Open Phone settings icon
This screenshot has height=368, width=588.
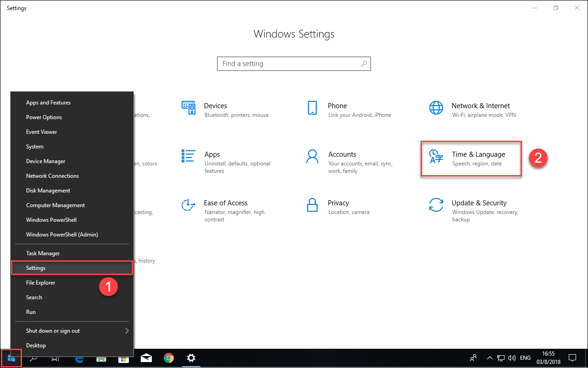312,108
